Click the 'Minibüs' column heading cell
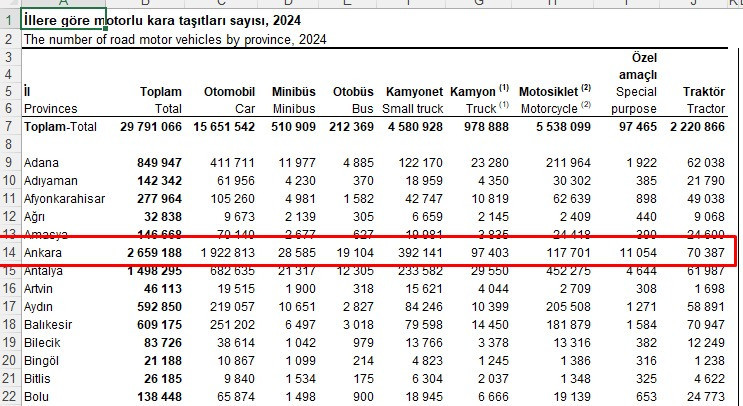Viewport: 743px width, 406px height. click(293, 92)
